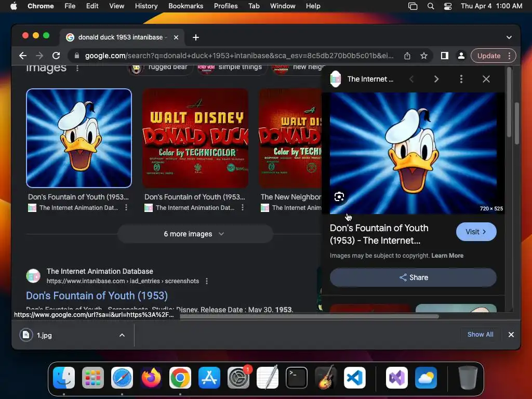Click the Visit button in preview panel
This screenshot has width=532, height=399.
476,232
